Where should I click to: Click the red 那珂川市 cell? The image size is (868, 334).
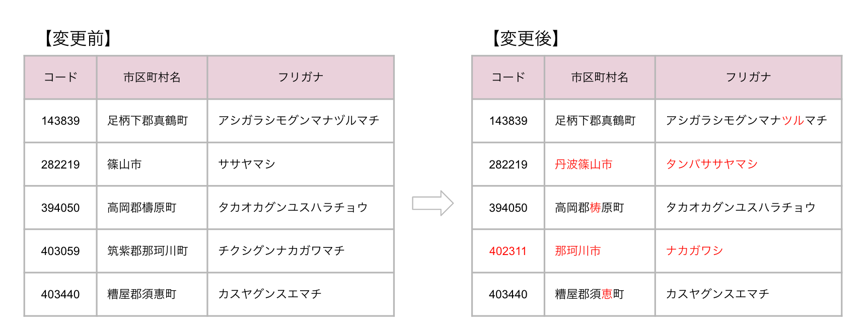[x=577, y=251]
